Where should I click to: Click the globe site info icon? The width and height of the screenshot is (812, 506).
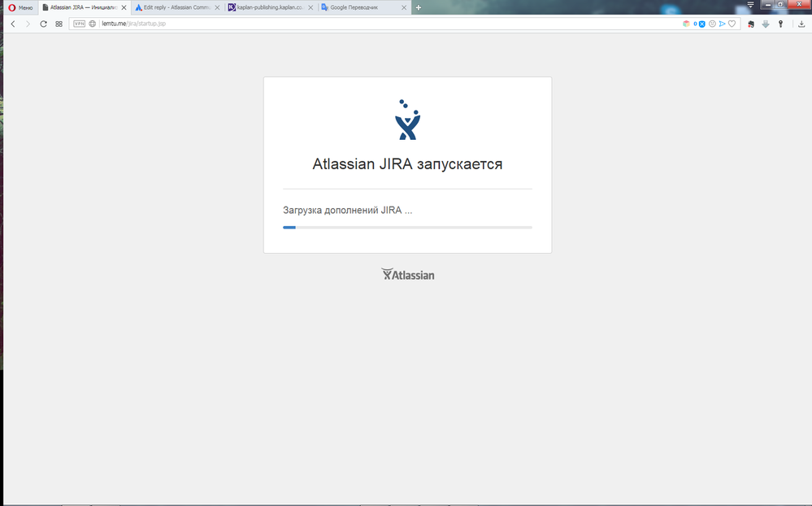92,24
